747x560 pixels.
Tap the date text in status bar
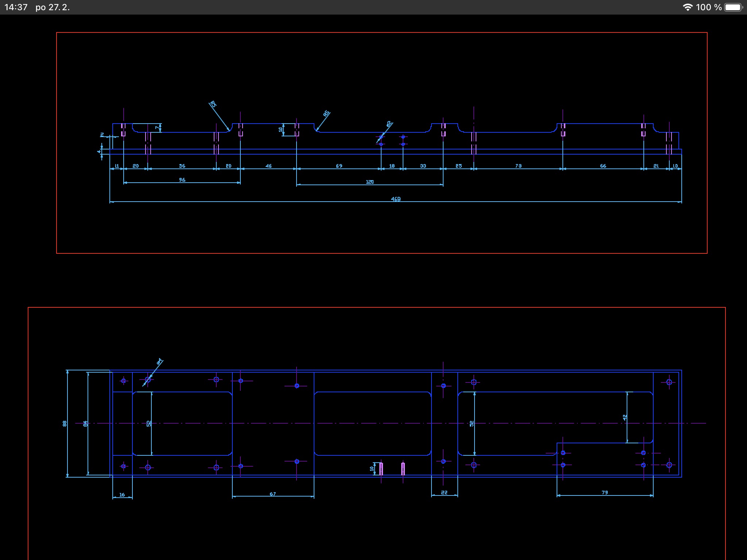(53, 7)
